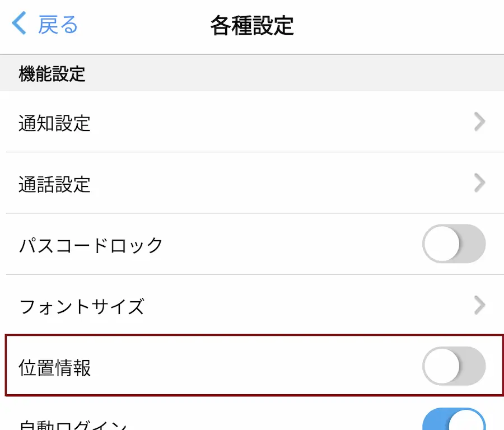Disable the 自動ログイン switch
The height and width of the screenshot is (430, 504).
tap(454, 419)
